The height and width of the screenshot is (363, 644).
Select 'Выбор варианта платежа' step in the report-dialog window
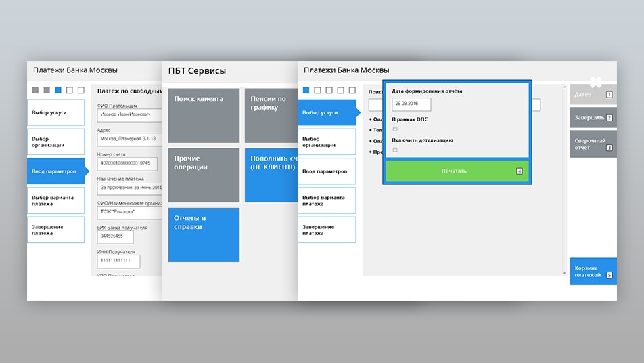coord(327,200)
